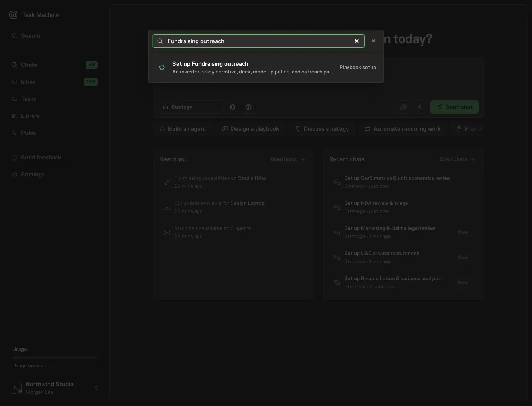
Task: Click the Fundraising outreach result's green icon
Action: pos(162,68)
